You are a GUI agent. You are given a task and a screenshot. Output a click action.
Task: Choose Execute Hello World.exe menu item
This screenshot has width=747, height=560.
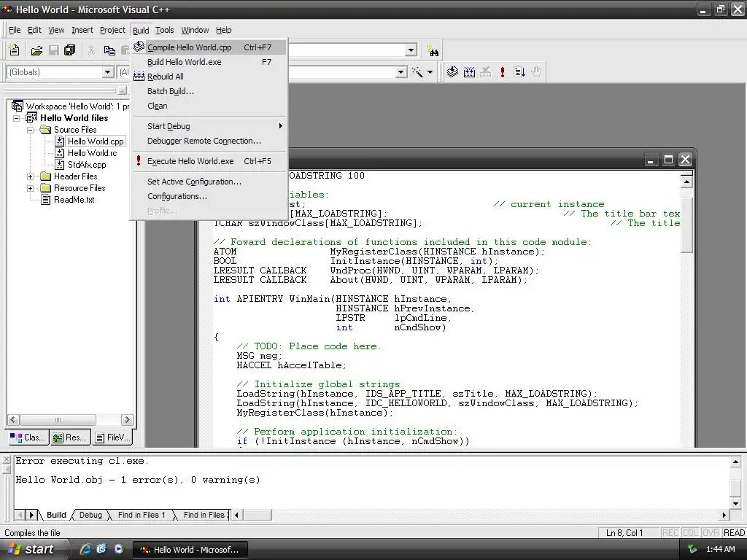pos(209,161)
